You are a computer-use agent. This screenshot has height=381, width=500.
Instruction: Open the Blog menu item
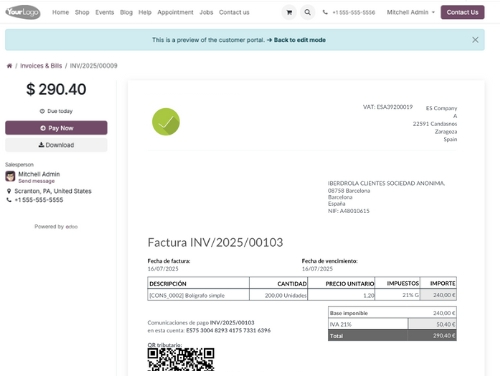click(126, 12)
